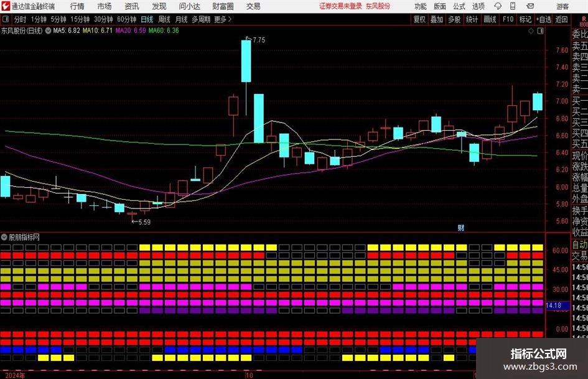
Task: Open the 功能 menu
Action: pyautogui.click(x=421, y=6)
